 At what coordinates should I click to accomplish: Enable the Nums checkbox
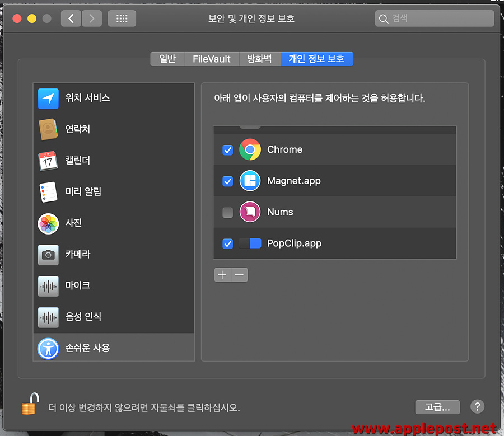click(227, 212)
